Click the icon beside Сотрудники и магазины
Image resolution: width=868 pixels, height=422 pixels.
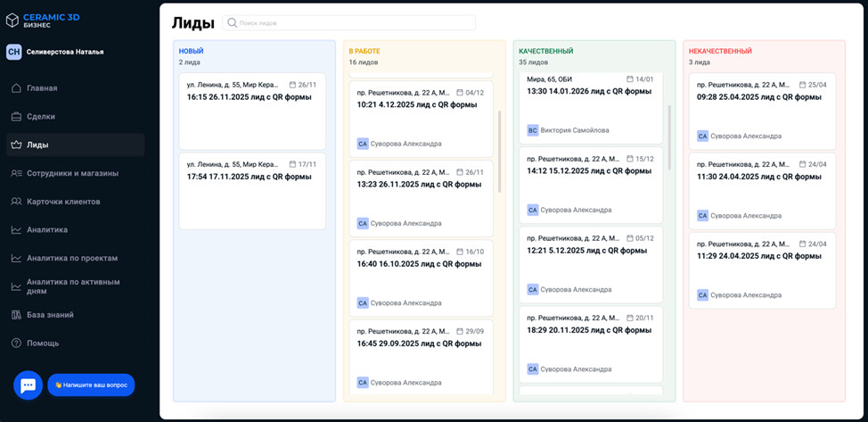click(x=17, y=173)
